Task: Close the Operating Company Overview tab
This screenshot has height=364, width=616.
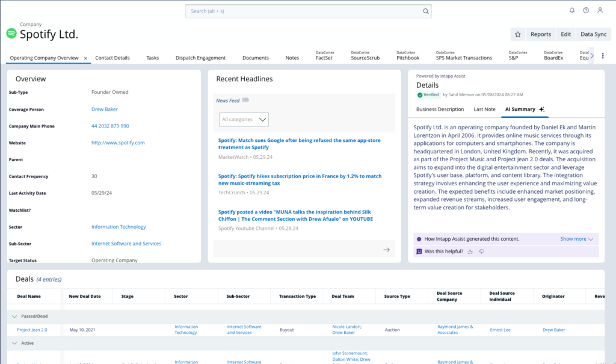Action: tap(85, 58)
